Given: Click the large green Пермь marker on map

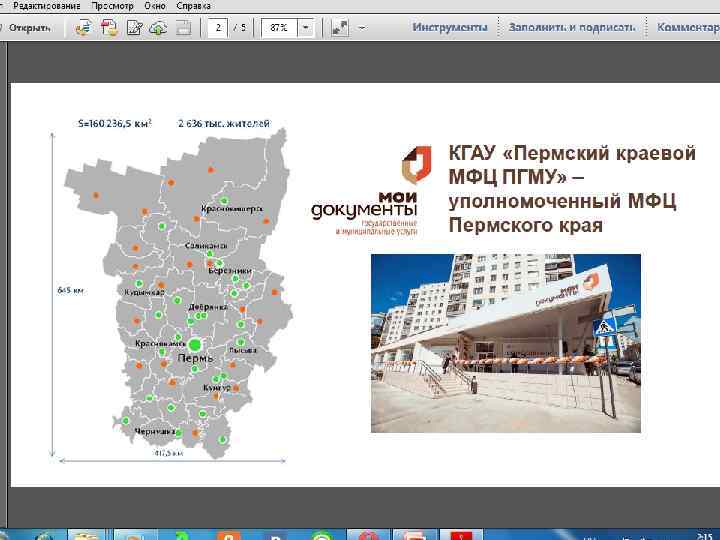Looking at the screenshot, I should [195, 344].
